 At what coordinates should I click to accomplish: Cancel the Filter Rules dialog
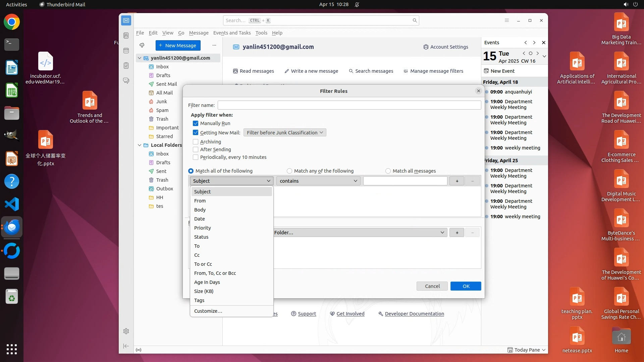click(x=432, y=286)
